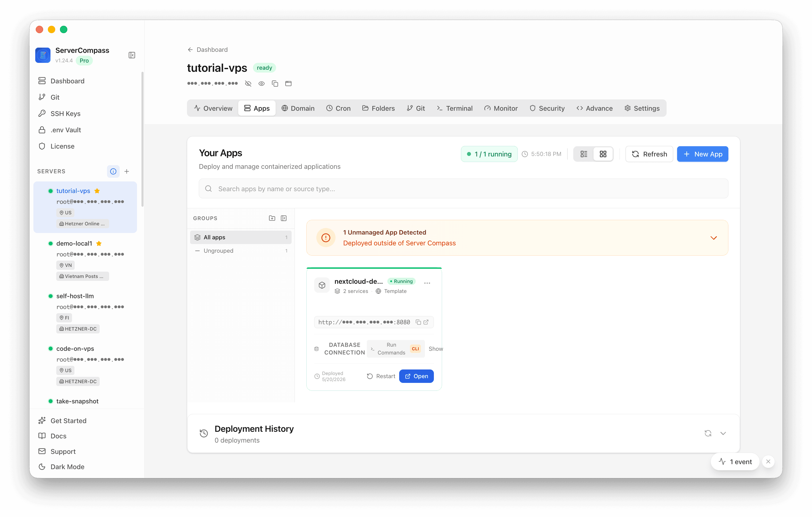The width and height of the screenshot is (812, 517).
Task: Click the Refresh apps button
Action: [649, 154]
